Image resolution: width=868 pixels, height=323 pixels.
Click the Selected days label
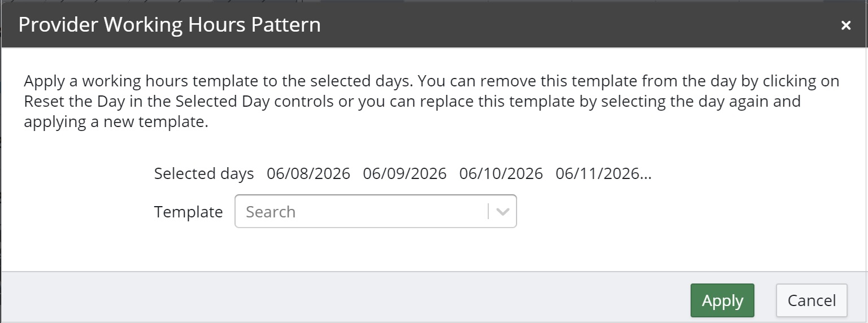coord(204,174)
